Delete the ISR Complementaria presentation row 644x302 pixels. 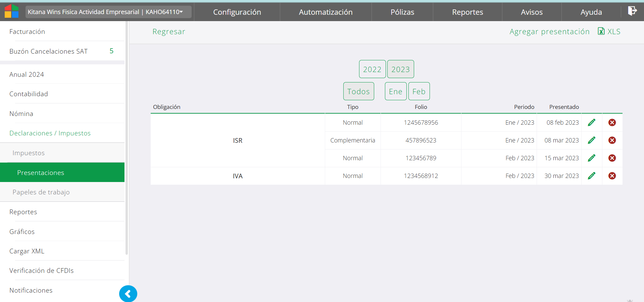coord(612,140)
